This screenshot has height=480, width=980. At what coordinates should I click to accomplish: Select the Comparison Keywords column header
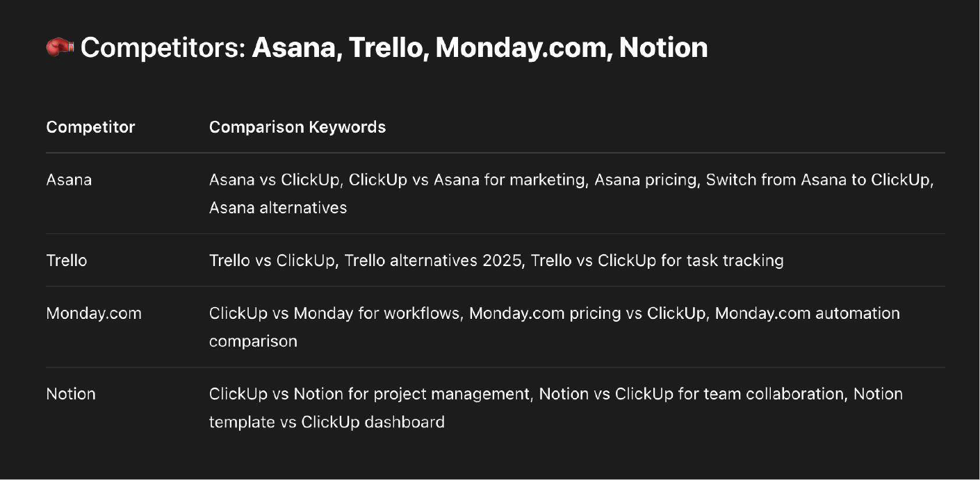tap(297, 127)
